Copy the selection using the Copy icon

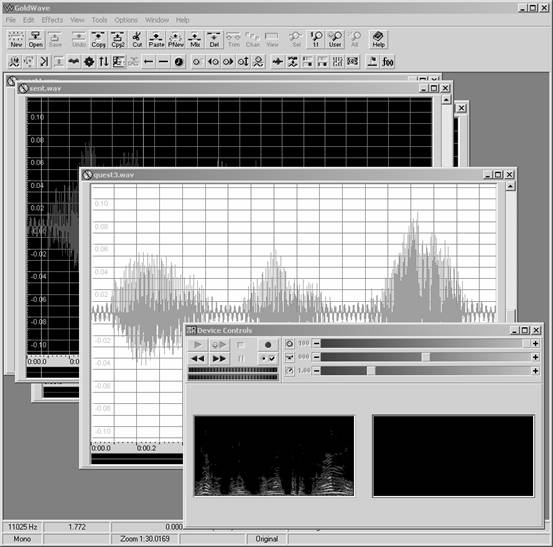[x=98, y=39]
